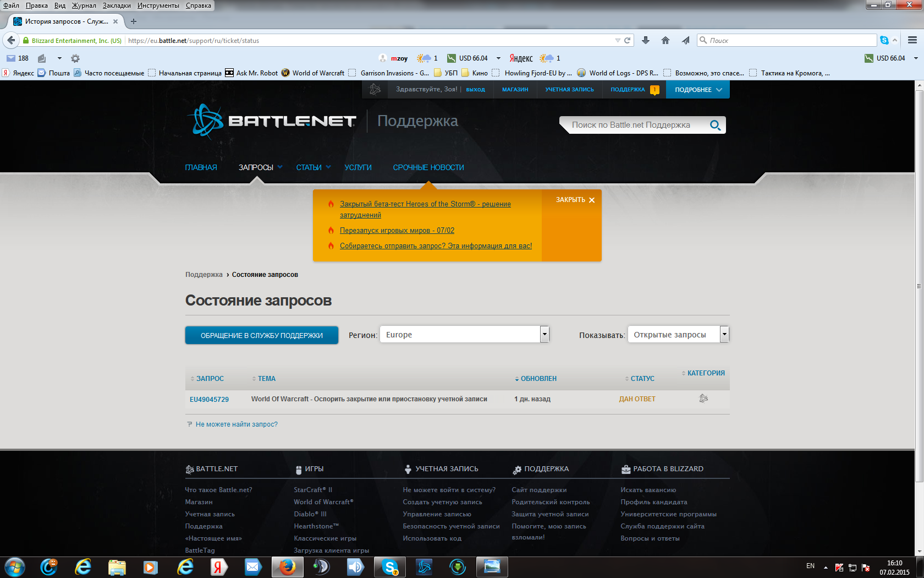Viewport: 924px width, 578px height.
Task: Open the toolbar settings gear icon
Action: click(x=75, y=58)
